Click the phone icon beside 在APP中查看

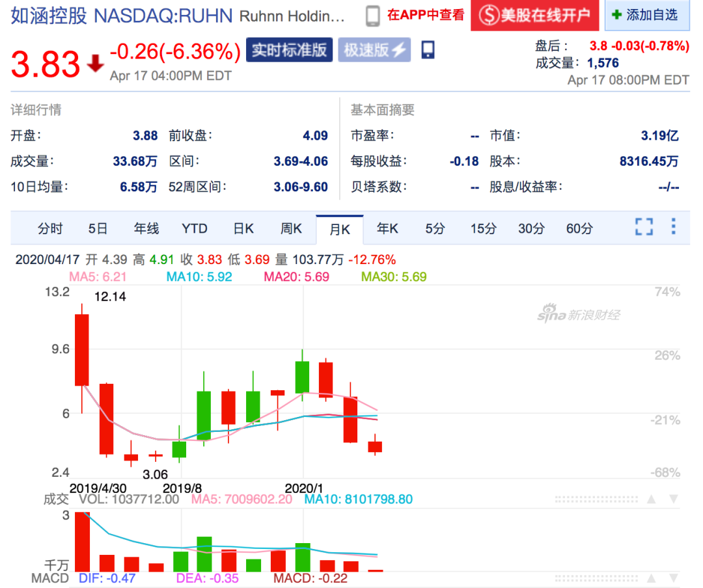tap(372, 16)
